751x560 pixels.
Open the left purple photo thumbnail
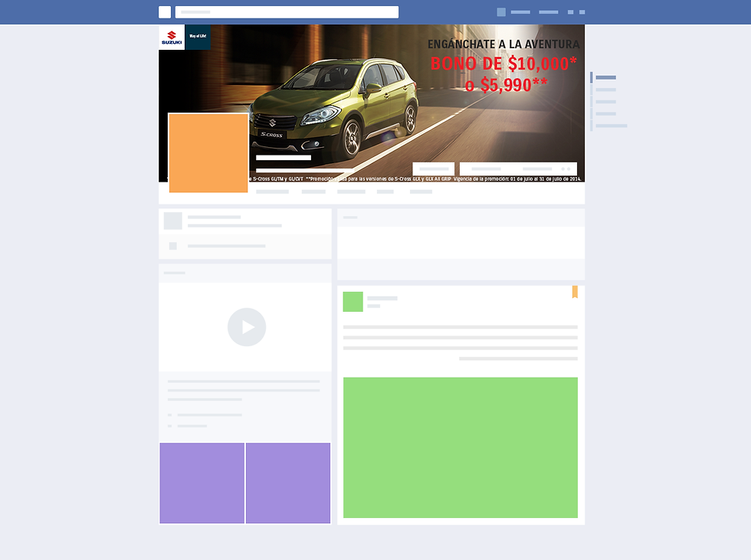coord(202,483)
